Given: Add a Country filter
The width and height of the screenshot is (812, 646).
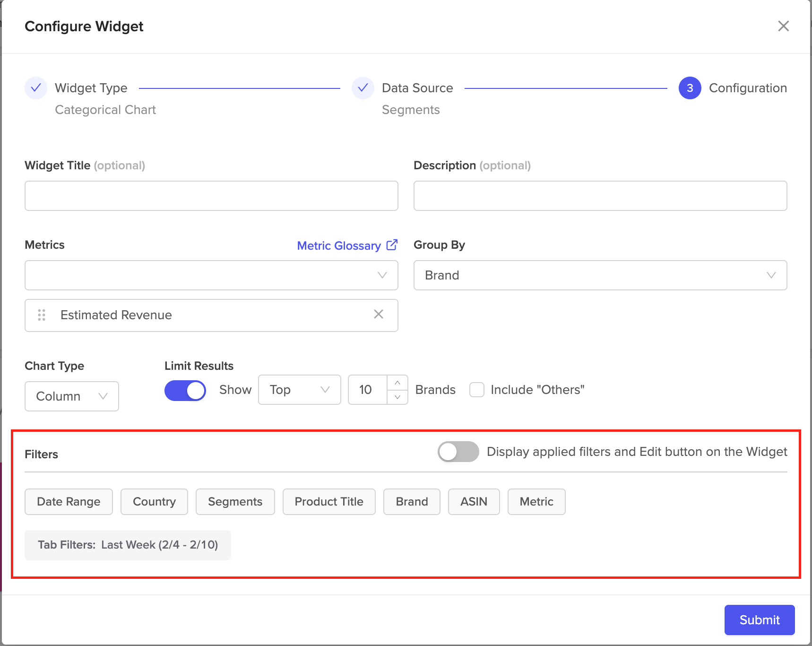Looking at the screenshot, I should coord(154,502).
